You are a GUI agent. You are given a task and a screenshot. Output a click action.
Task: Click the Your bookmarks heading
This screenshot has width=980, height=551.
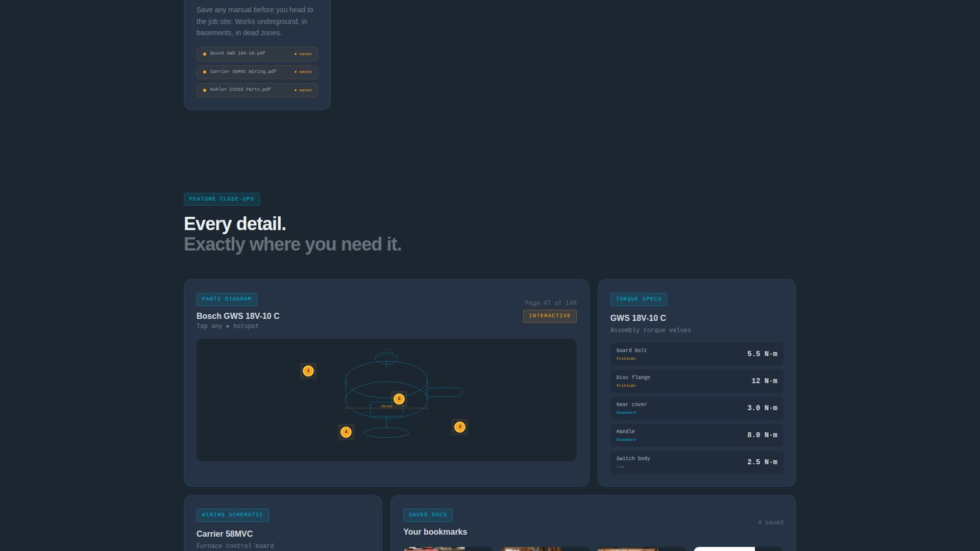click(435, 532)
